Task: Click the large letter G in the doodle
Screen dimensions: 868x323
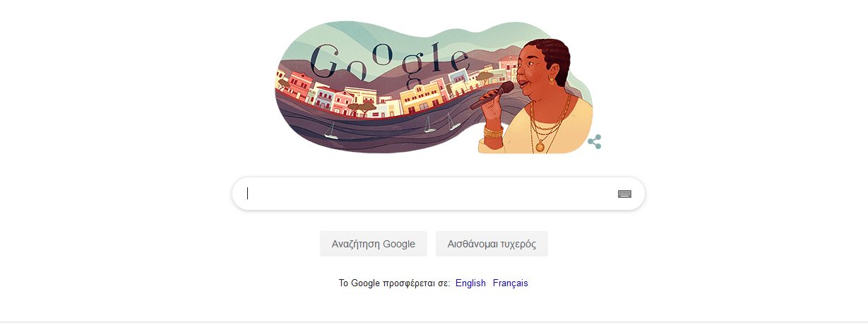Action: point(326,61)
